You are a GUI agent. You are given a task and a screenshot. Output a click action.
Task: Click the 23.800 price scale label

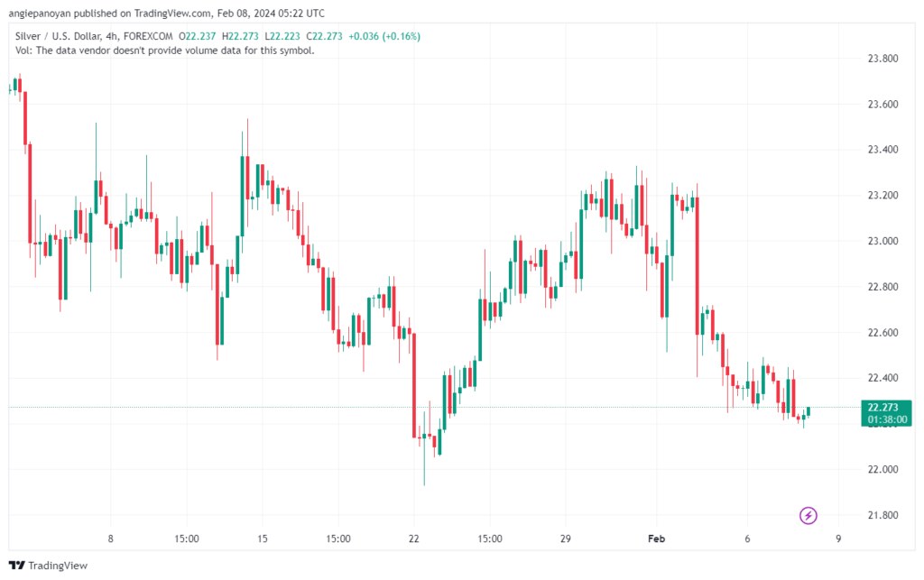pyautogui.click(x=881, y=59)
